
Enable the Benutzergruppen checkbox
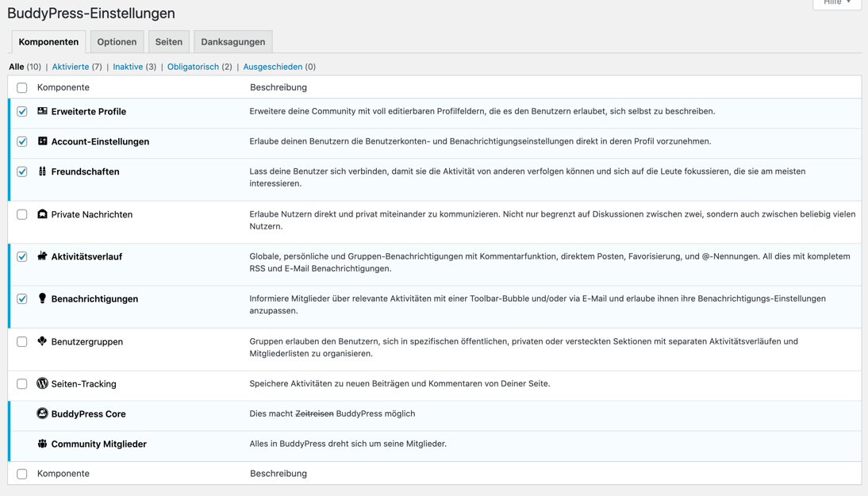point(21,341)
